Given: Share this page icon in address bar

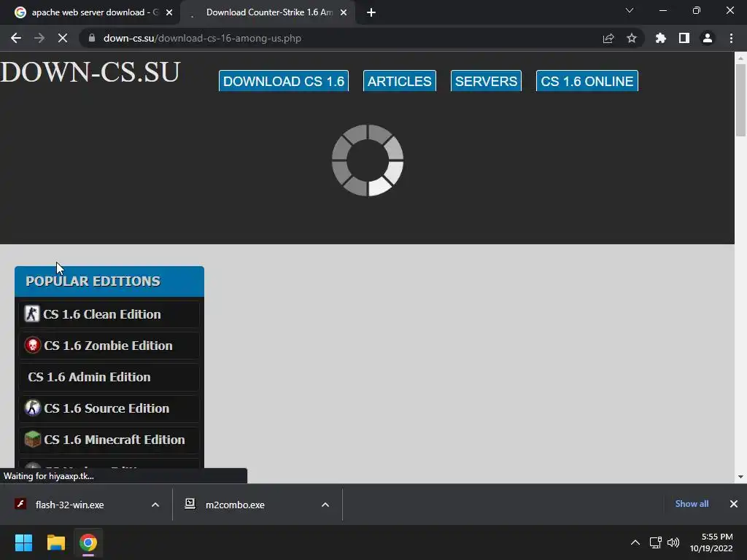Looking at the screenshot, I should 608,38.
